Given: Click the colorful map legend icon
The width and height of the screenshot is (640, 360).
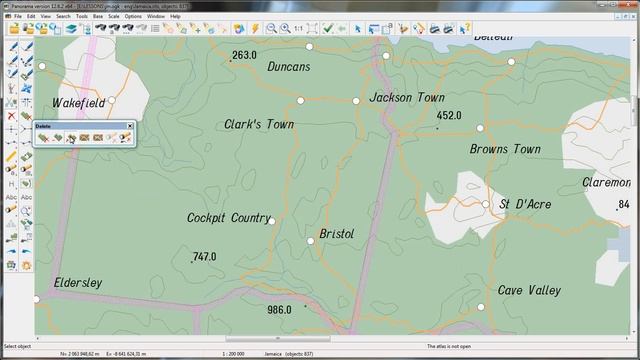Looking at the screenshot, I should pos(239,29).
